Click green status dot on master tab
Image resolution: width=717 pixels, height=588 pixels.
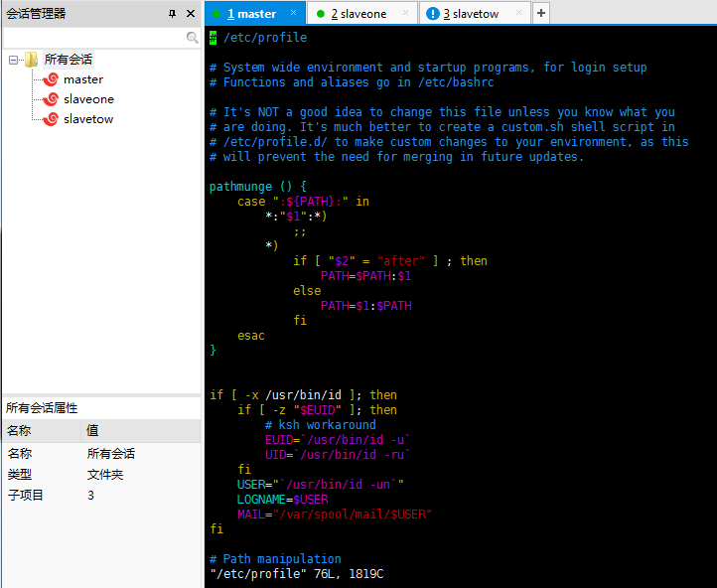point(216,14)
